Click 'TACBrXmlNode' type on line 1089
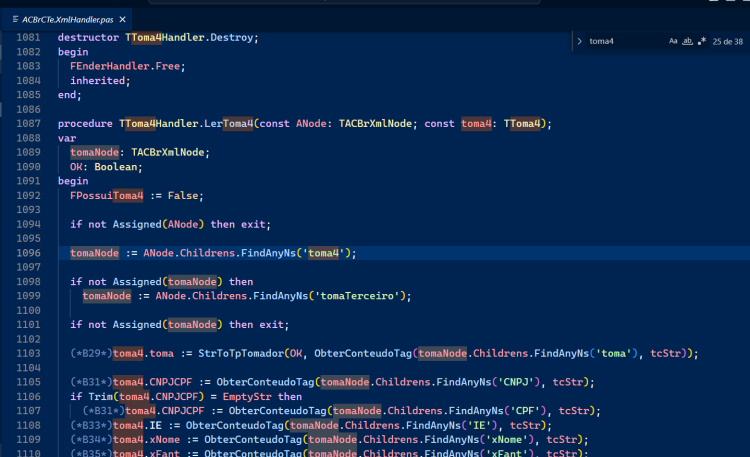Screen dimensions: 750x457 coord(168,152)
